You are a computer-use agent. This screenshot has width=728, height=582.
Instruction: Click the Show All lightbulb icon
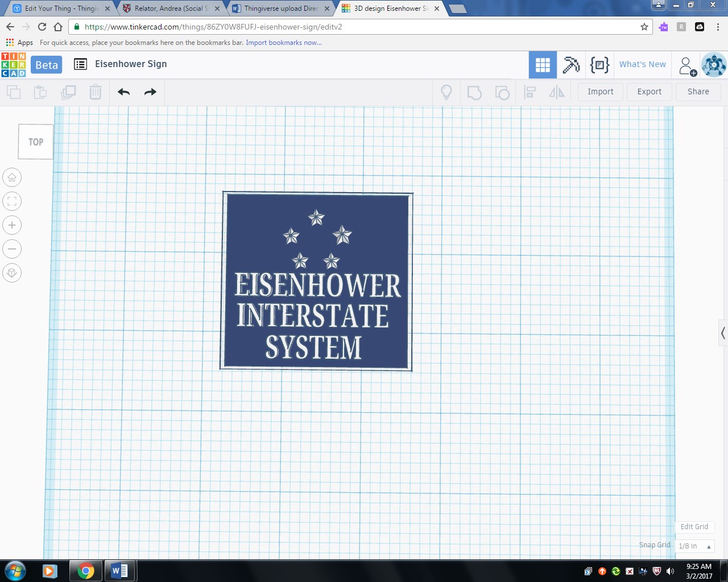pos(446,92)
